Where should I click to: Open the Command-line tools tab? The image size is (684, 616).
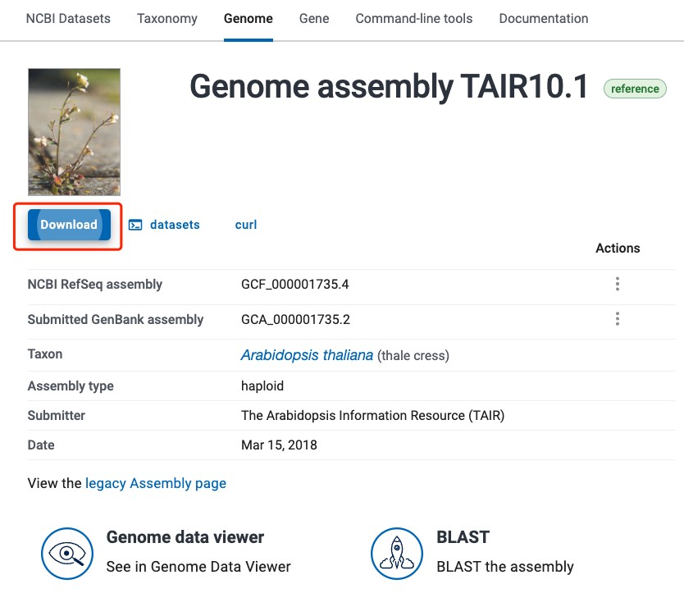pos(414,18)
